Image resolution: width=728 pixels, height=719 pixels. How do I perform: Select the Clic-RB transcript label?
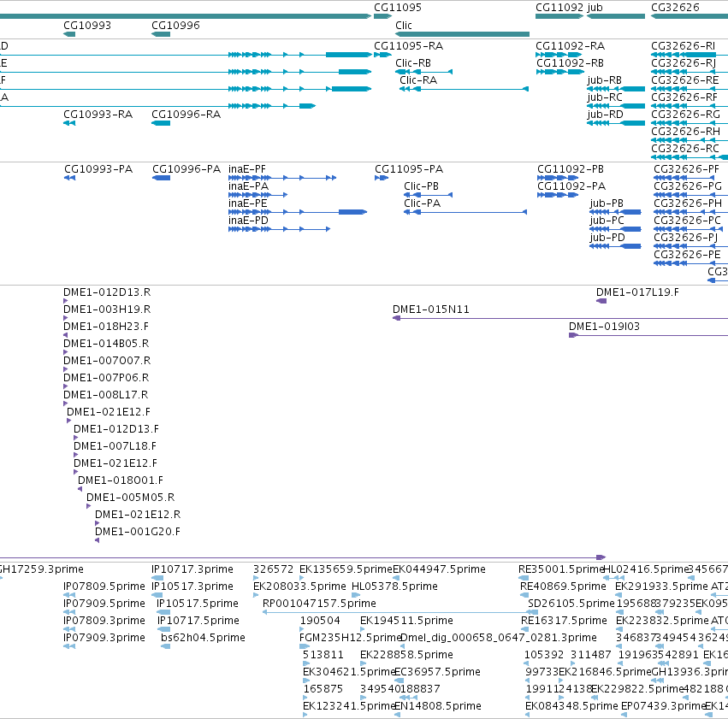click(x=413, y=63)
